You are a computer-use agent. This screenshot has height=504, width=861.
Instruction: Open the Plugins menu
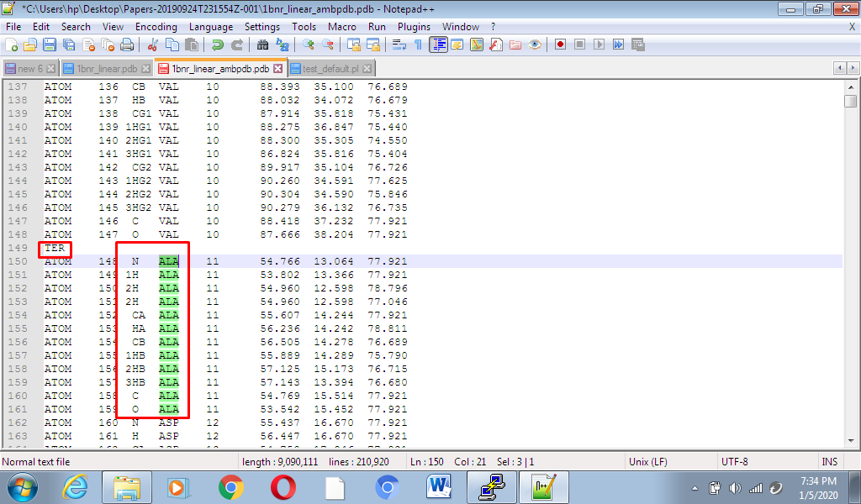[x=414, y=27]
